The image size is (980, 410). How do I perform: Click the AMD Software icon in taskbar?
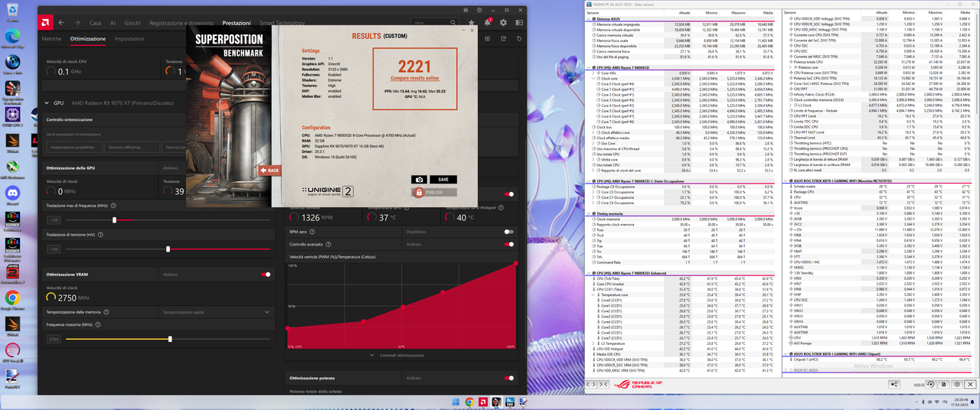(483, 402)
